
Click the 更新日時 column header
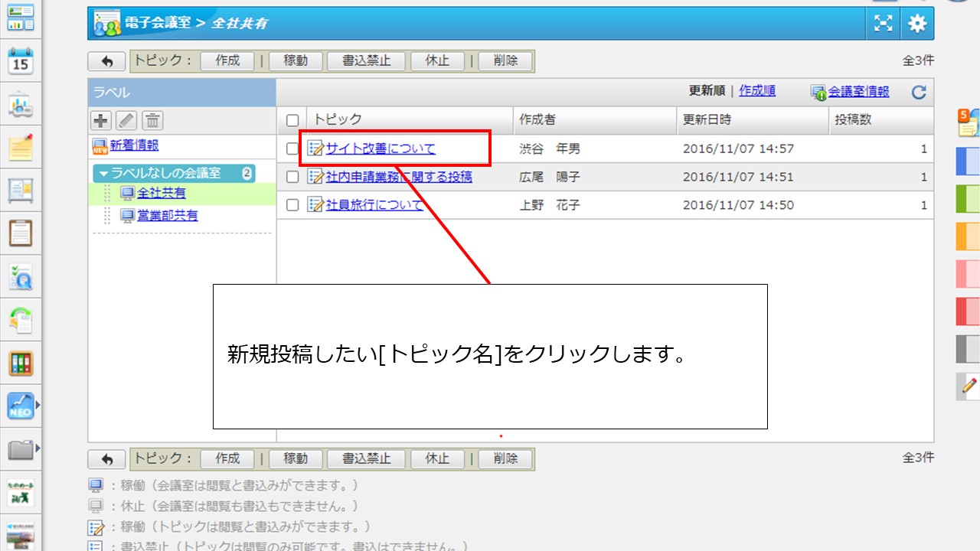707,120
